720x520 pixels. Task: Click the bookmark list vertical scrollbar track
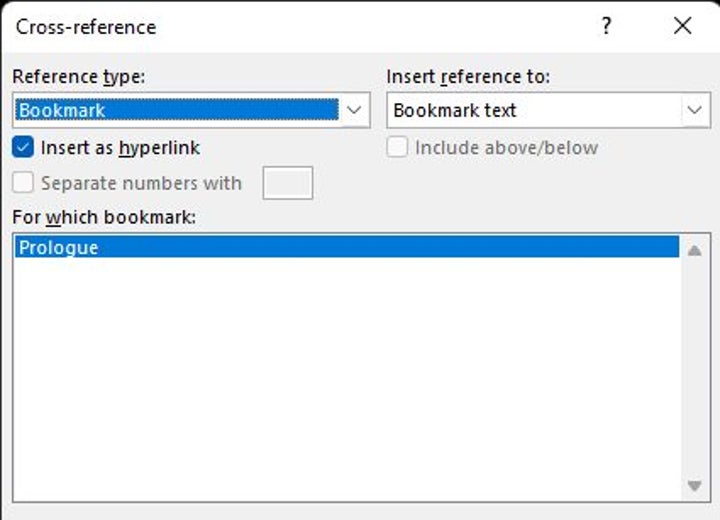(x=694, y=370)
